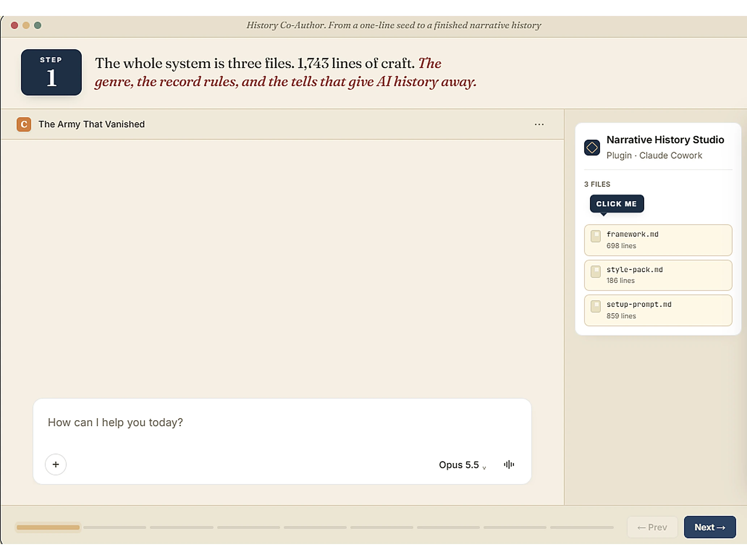Open the three-dot conversation options menu

tap(539, 124)
